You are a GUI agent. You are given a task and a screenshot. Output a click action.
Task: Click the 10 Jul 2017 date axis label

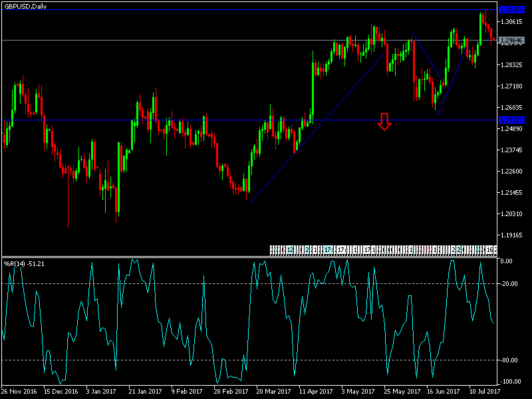tap(485, 392)
